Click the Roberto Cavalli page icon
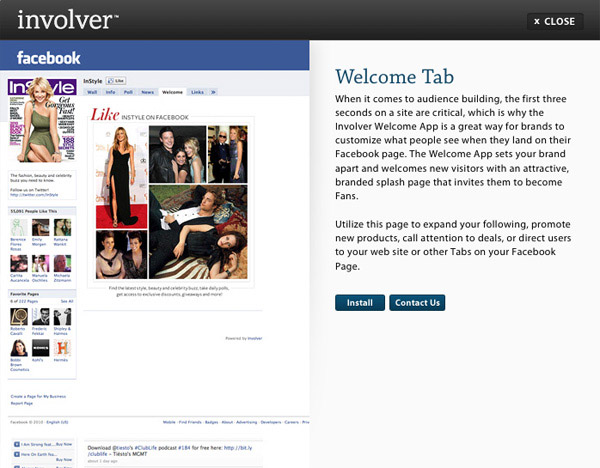600x468 pixels. 19,317
